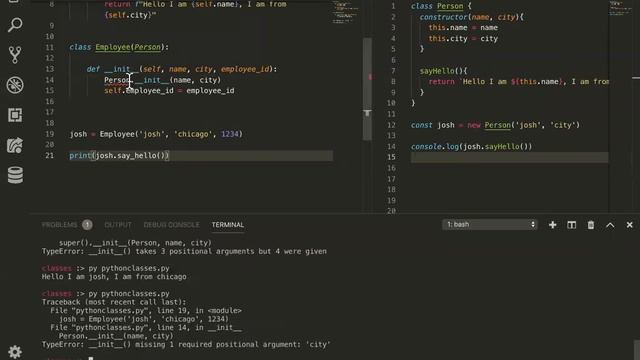
Task: Open the '1: bash' terminal selector dropdown
Action: click(490, 224)
